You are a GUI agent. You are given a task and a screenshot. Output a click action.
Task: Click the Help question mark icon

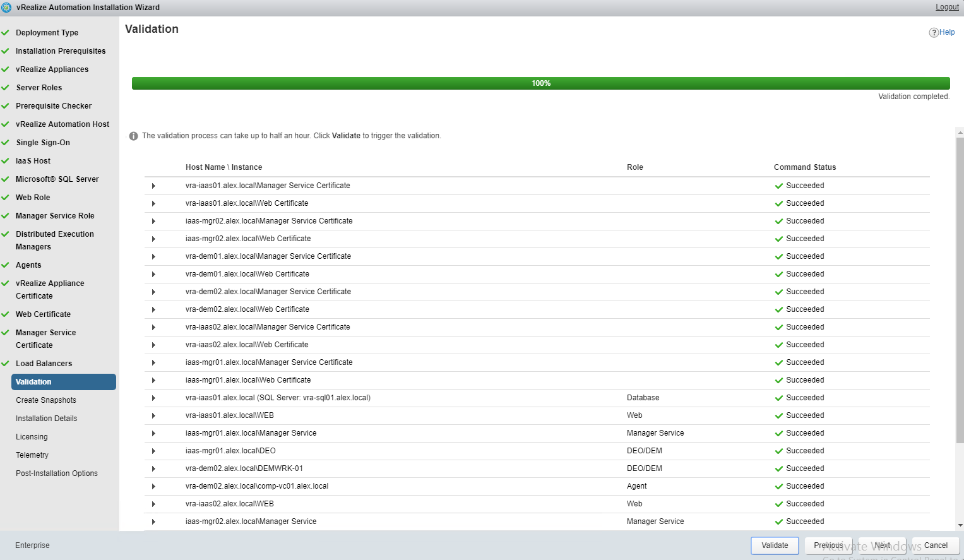(x=933, y=33)
